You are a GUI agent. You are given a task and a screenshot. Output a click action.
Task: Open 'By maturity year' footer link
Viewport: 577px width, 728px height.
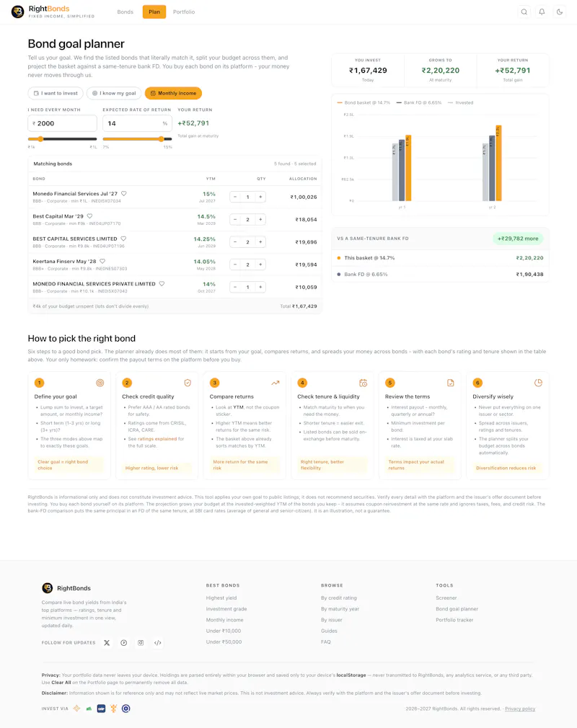coord(340,609)
